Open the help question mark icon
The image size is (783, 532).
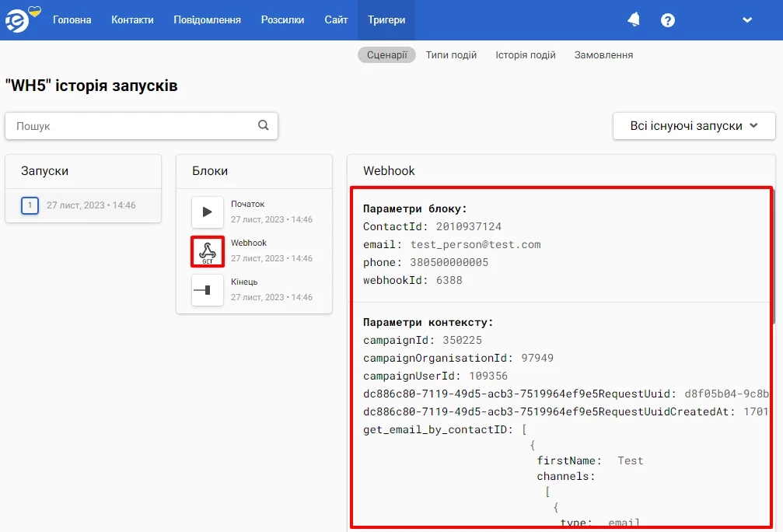[x=668, y=20]
